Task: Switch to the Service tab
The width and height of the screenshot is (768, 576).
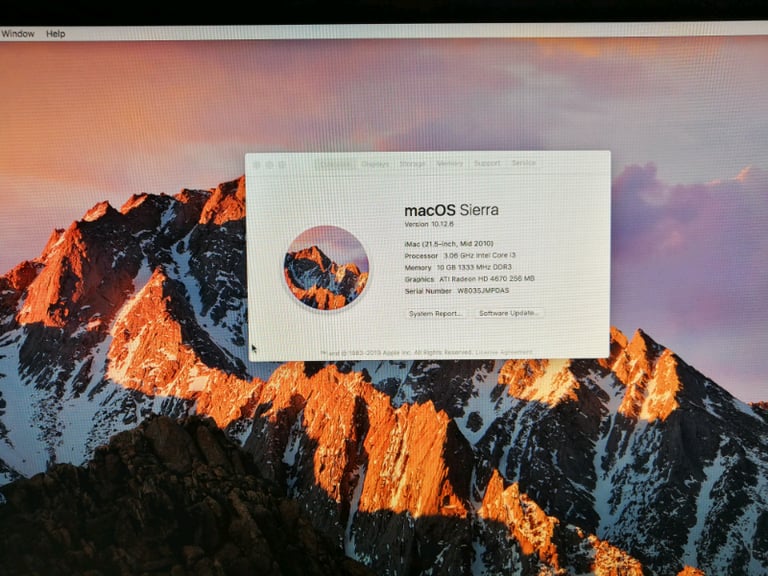Action: (524, 163)
